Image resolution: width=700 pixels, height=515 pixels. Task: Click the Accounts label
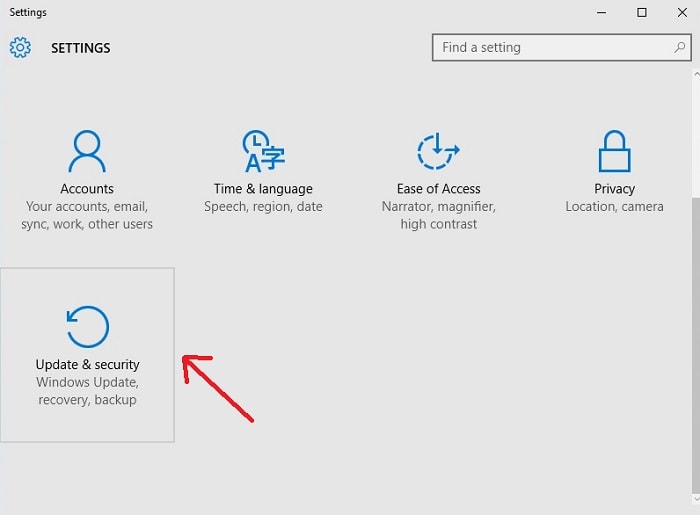point(87,189)
